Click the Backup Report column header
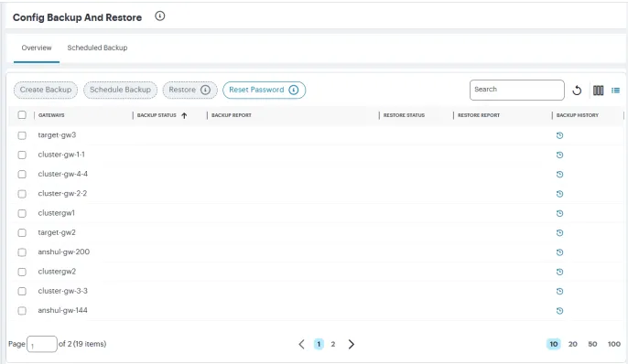Viewport: 628px width, 364px height. point(232,115)
